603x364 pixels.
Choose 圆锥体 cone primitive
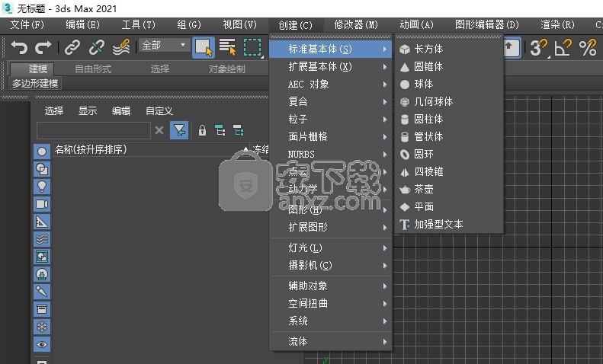pos(449,67)
